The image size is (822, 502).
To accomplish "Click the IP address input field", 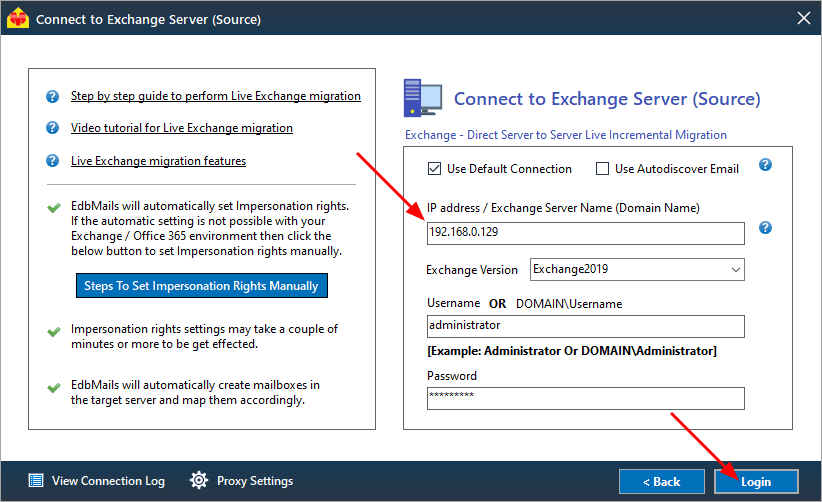I will (585, 233).
